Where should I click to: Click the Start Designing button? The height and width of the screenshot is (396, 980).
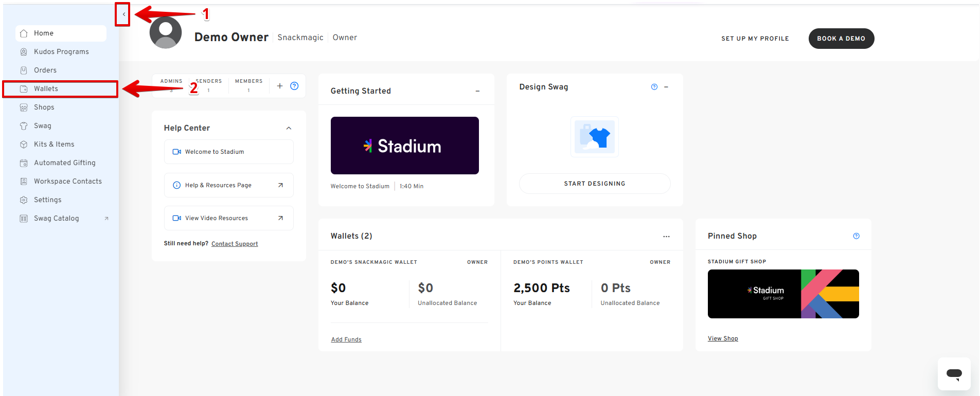(594, 184)
